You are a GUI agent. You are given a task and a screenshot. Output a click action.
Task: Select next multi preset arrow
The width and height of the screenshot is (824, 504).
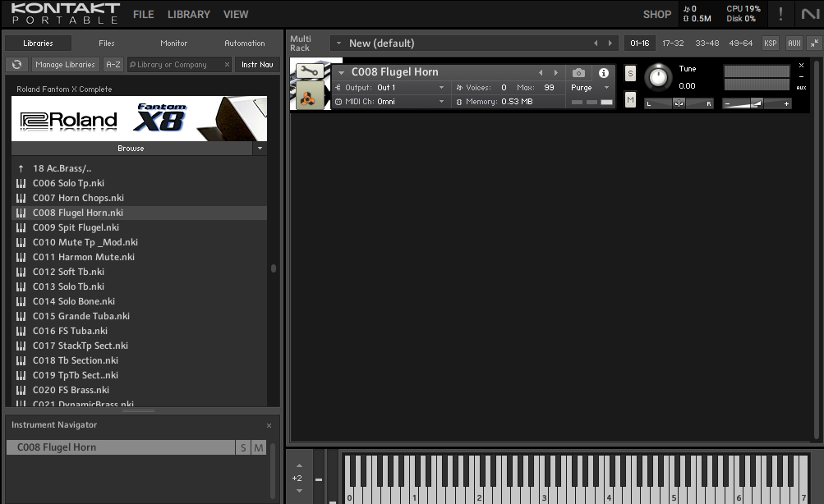coord(610,43)
